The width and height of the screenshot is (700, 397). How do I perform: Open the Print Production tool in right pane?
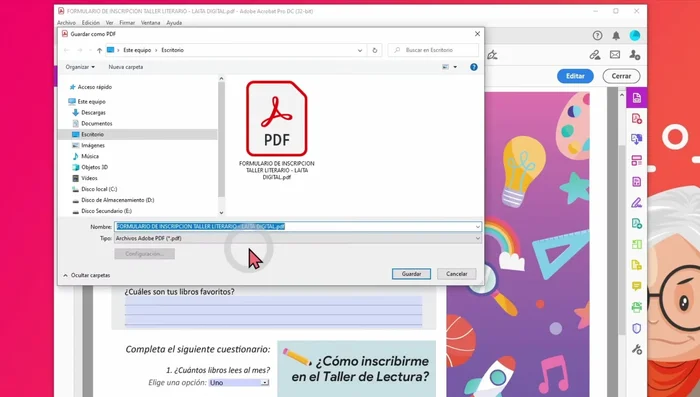(x=637, y=307)
